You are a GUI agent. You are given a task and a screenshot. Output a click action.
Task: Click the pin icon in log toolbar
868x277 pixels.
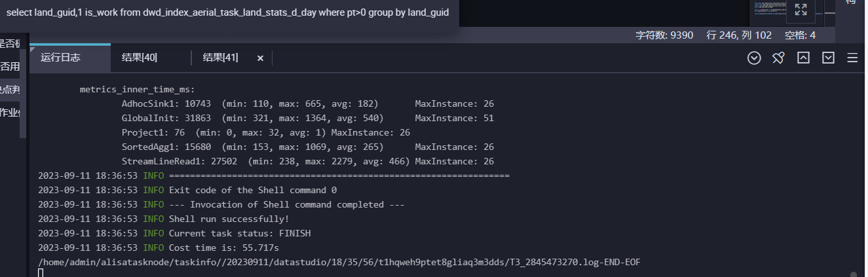[x=778, y=58]
